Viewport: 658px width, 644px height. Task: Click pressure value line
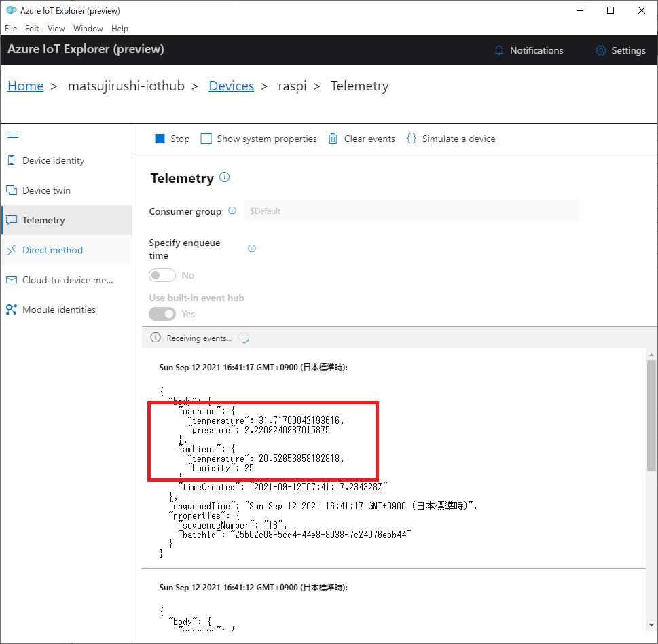click(x=259, y=430)
